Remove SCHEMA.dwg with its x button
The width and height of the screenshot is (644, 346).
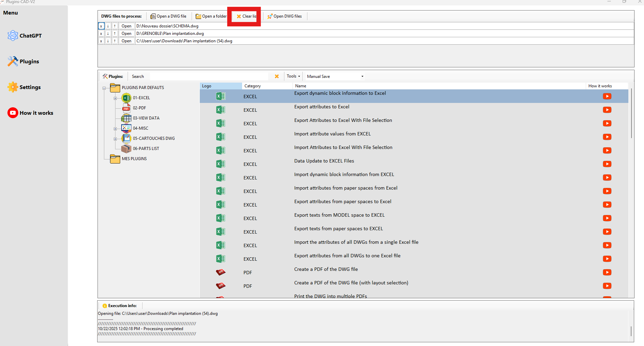[x=101, y=26]
